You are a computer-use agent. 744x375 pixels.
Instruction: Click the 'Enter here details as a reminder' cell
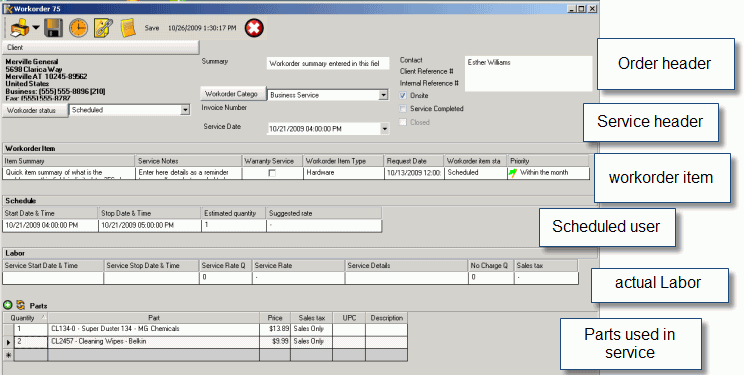[189, 173]
